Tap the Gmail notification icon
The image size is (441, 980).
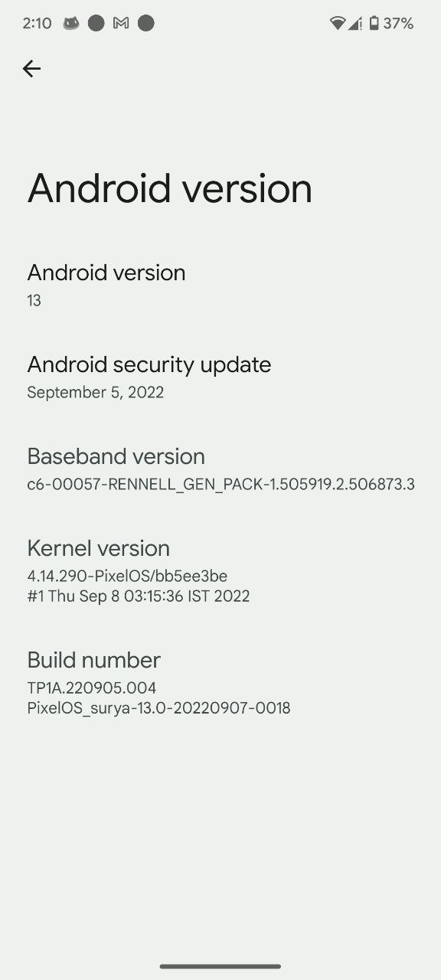[120, 24]
